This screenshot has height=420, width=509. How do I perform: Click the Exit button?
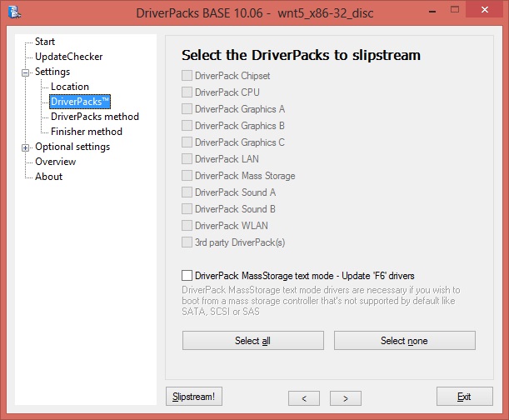[x=465, y=397]
